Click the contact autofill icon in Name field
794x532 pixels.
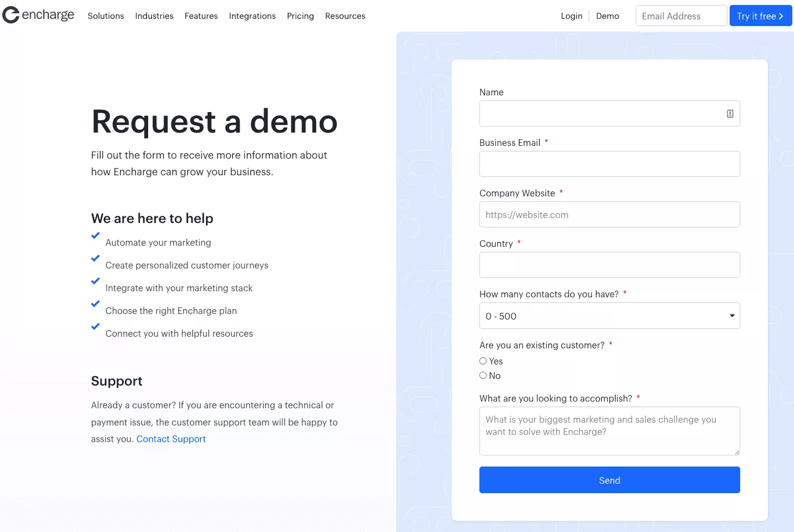coord(730,114)
